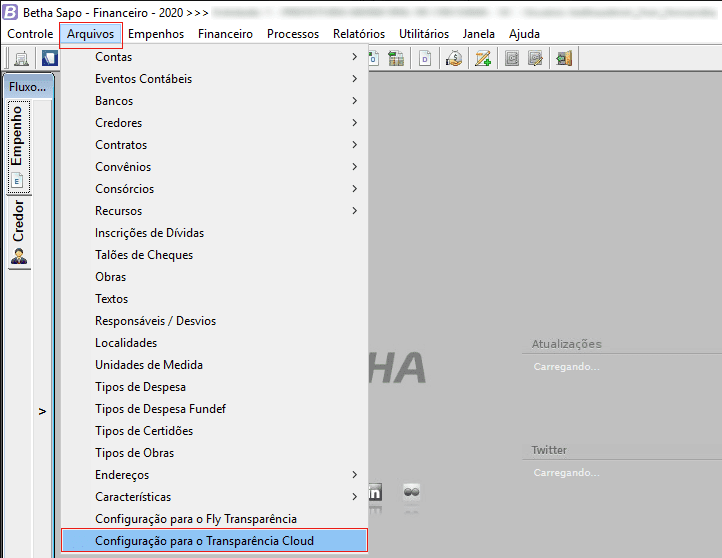Expand the Endereços submenu
This screenshot has height=558, width=722.
(x=215, y=475)
